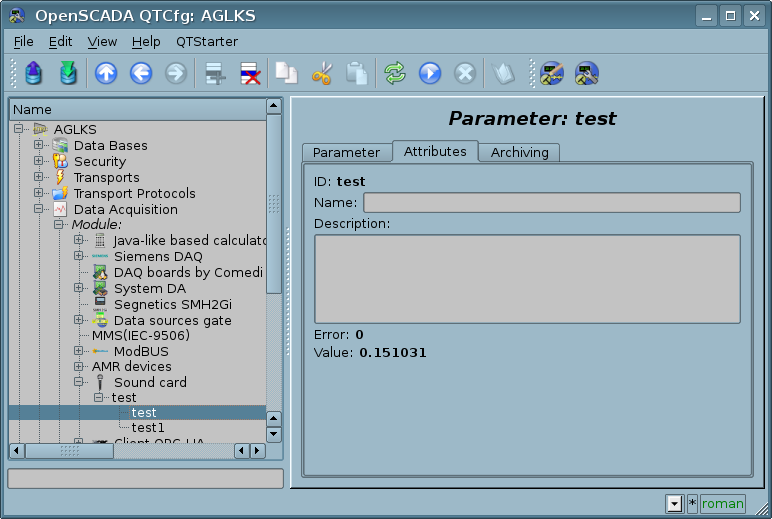Click the Load from database toolbar icon
Image resolution: width=772 pixels, height=519 pixels.
click(x=35, y=73)
